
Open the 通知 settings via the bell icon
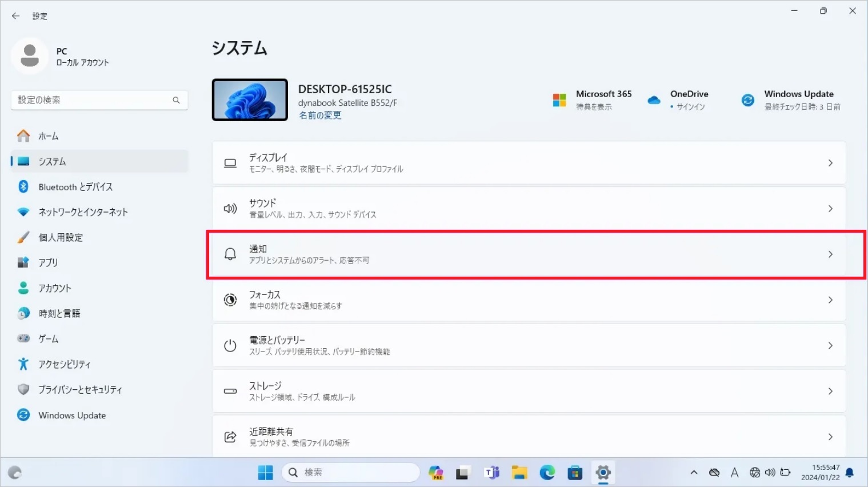pos(230,254)
